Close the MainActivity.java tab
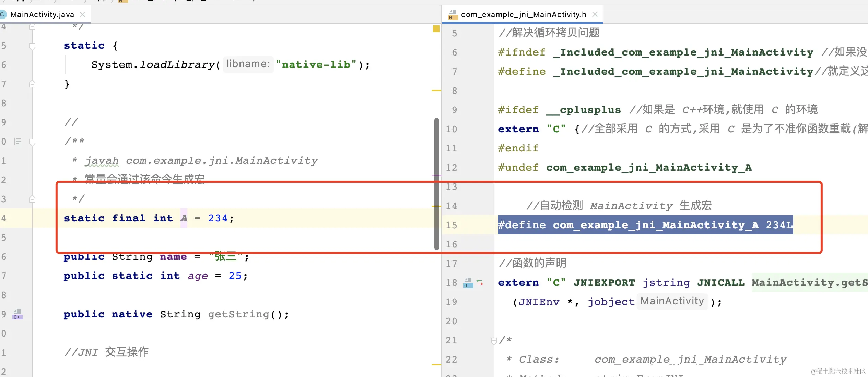This screenshot has height=377, width=868. pyautogui.click(x=82, y=14)
